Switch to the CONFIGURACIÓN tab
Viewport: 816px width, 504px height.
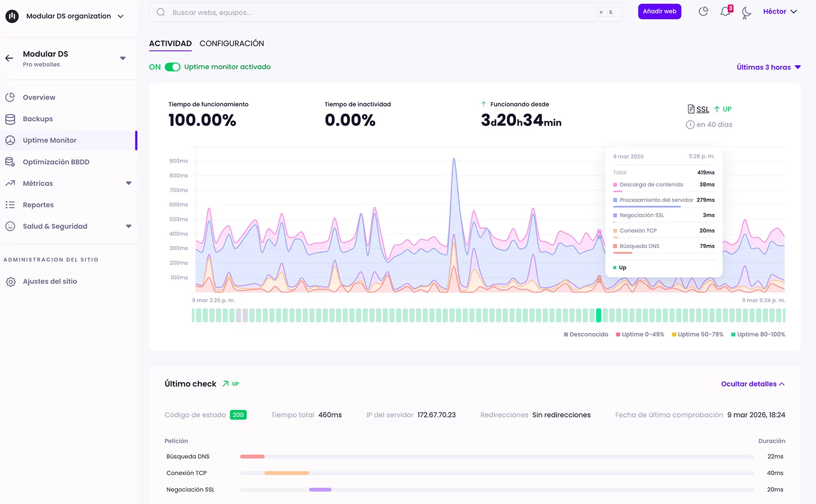(x=232, y=43)
